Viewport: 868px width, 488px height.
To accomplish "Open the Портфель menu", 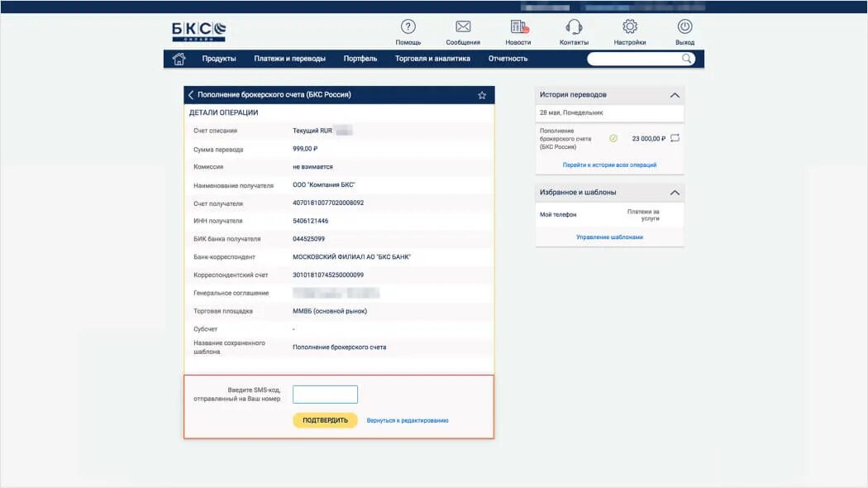I will (x=360, y=59).
